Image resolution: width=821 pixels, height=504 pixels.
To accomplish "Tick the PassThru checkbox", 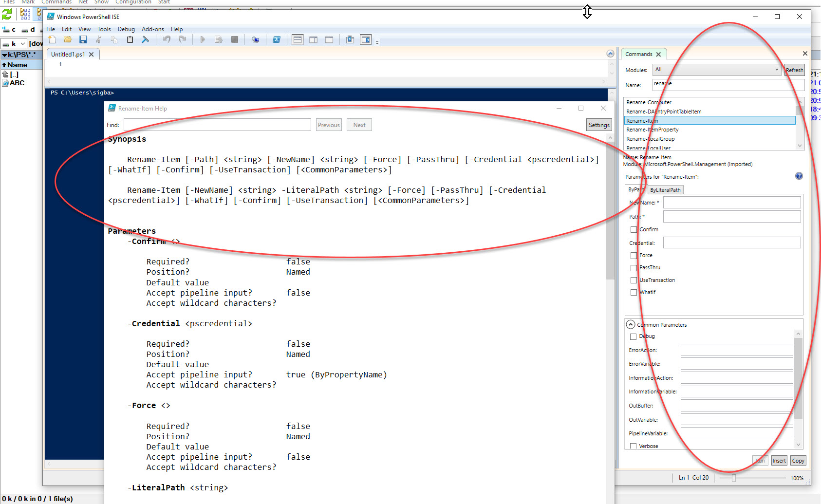I will pos(634,268).
